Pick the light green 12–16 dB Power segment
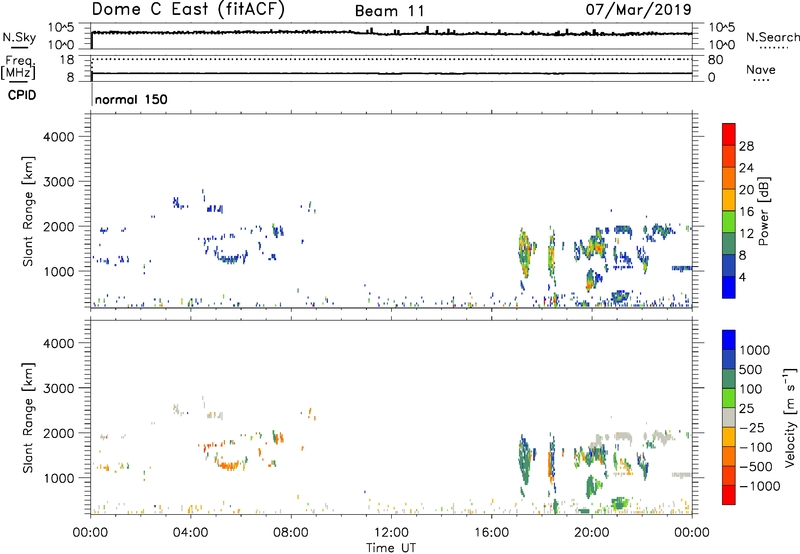 point(729,222)
